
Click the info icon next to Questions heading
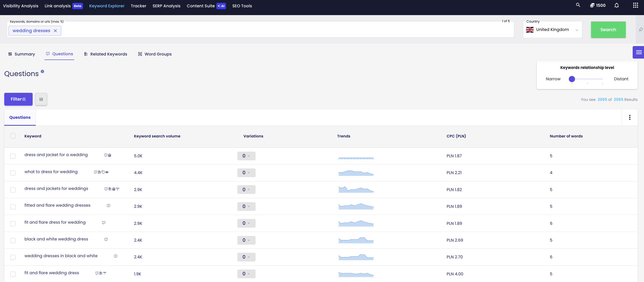(43, 71)
